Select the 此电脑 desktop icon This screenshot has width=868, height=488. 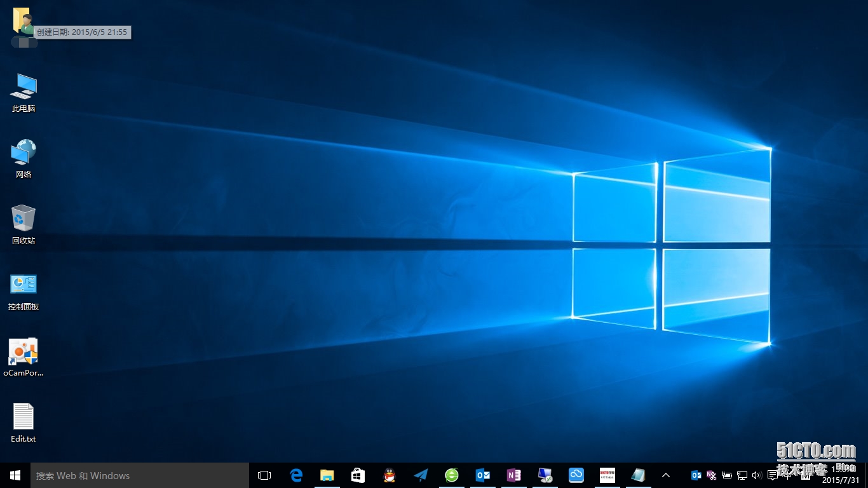click(x=24, y=93)
